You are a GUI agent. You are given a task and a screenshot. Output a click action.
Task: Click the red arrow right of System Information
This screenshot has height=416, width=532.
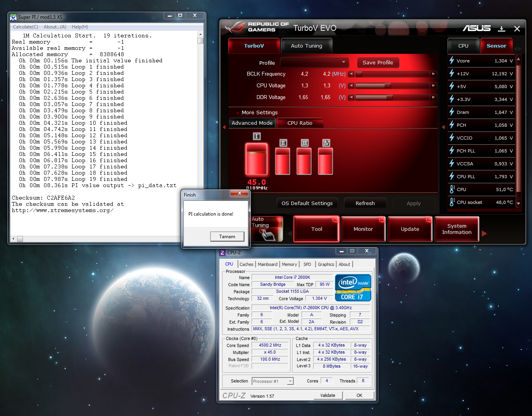(x=484, y=234)
